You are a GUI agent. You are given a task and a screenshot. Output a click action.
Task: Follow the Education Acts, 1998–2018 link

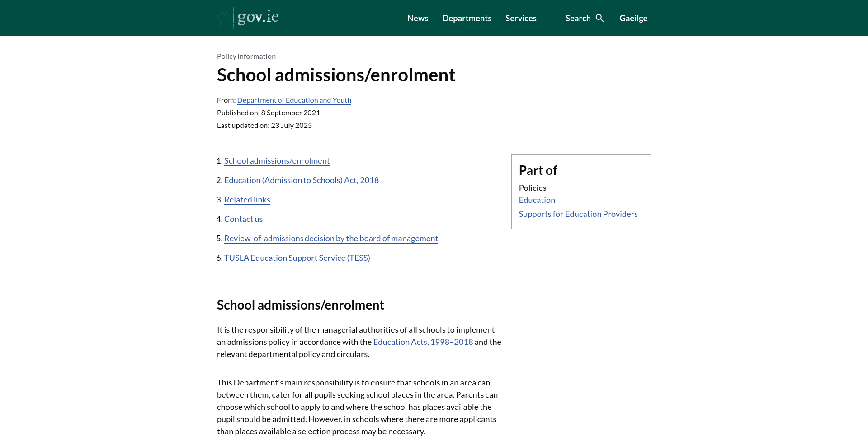(423, 342)
